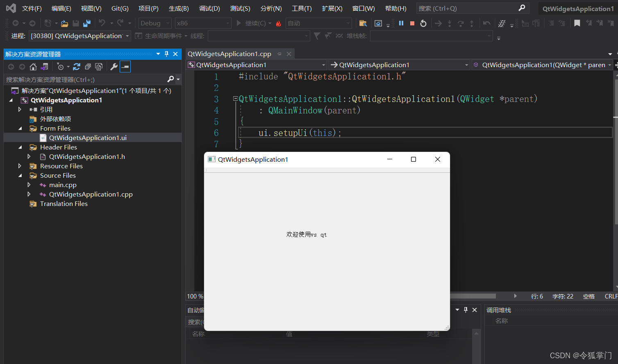
Task: Select the Translation Files folder
Action: click(64, 204)
